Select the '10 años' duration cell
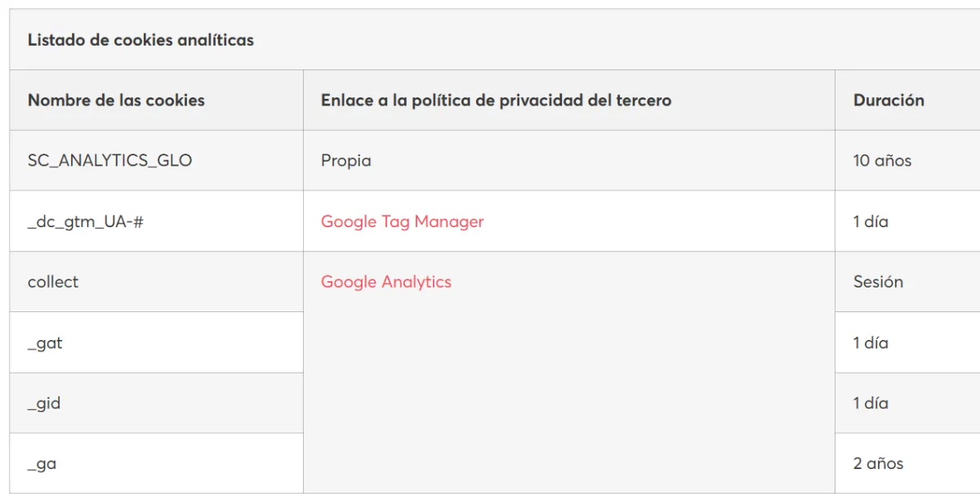980x496 pixels. [x=882, y=161]
